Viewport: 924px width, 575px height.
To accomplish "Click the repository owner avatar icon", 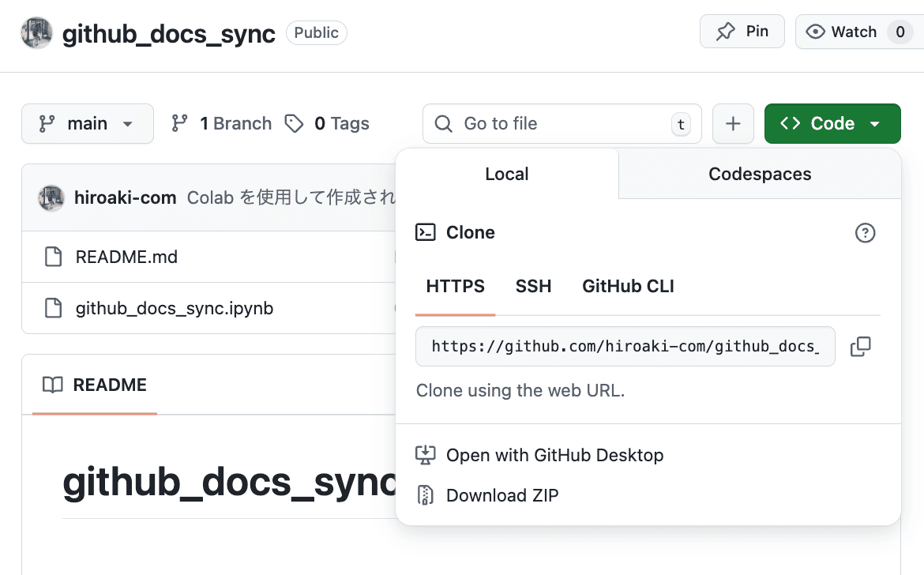I will point(36,33).
